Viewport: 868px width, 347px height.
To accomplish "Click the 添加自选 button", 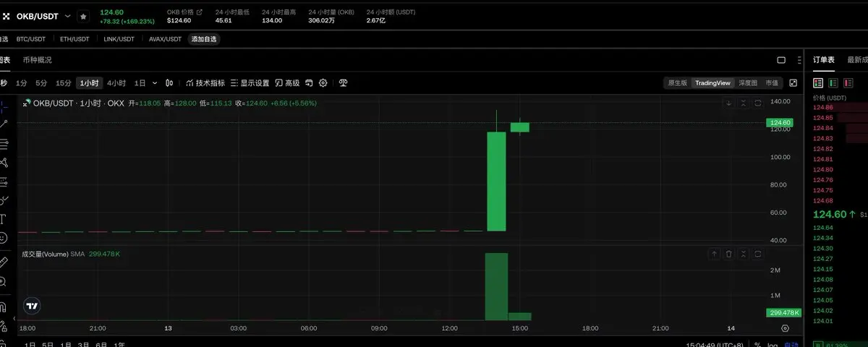I will click(x=204, y=39).
